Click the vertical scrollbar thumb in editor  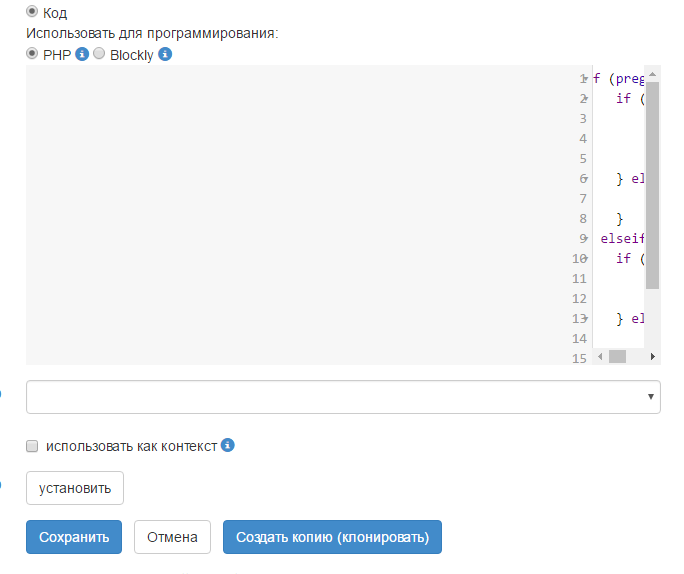652,180
